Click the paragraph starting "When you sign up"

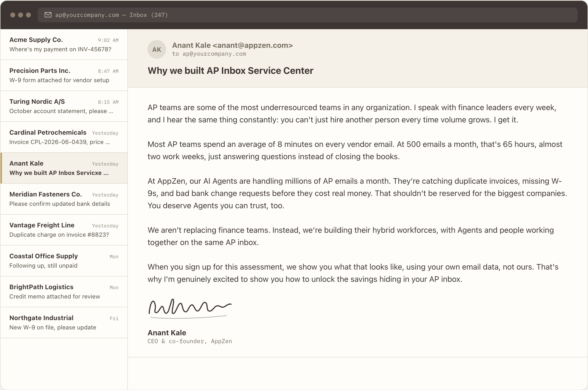click(353, 273)
